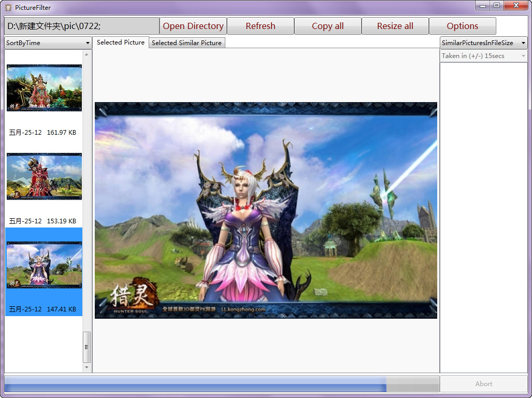
Task: Click the Refresh button
Action: point(260,26)
